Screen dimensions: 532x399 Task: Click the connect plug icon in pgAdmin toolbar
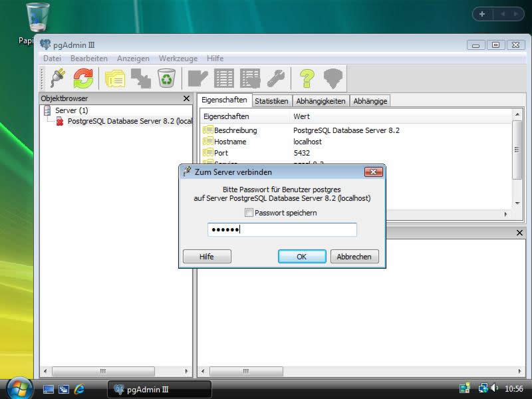click(x=58, y=78)
